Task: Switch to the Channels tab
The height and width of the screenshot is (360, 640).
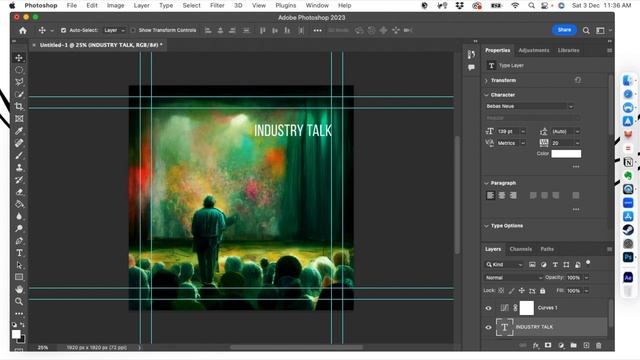Action: (520, 249)
